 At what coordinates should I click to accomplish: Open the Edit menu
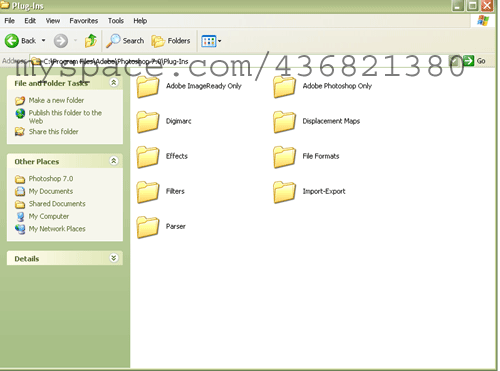coord(30,21)
